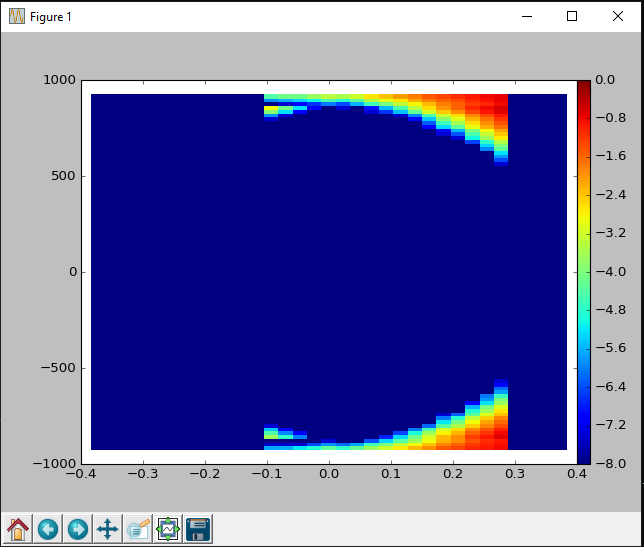This screenshot has width=644, height=547.
Task: Click the colorbar label '−4.0'
Action: pyautogui.click(x=611, y=271)
